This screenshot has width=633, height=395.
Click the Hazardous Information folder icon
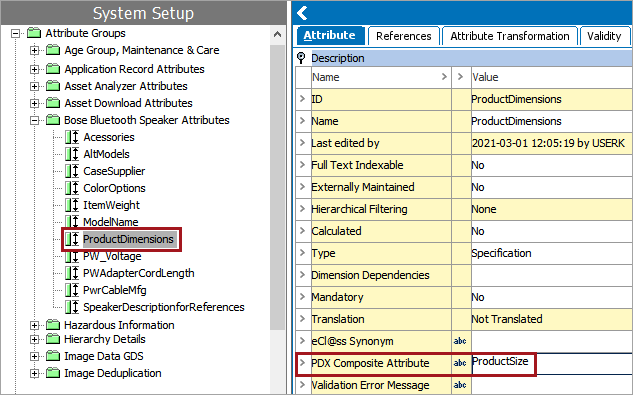click(x=53, y=325)
